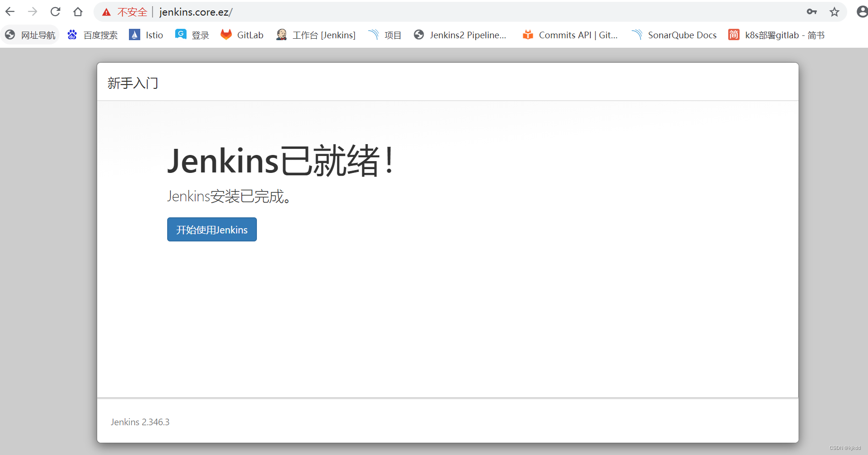Image resolution: width=868 pixels, height=455 pixels.
Task: Open the saved password key icon
Action: (812, 12)
